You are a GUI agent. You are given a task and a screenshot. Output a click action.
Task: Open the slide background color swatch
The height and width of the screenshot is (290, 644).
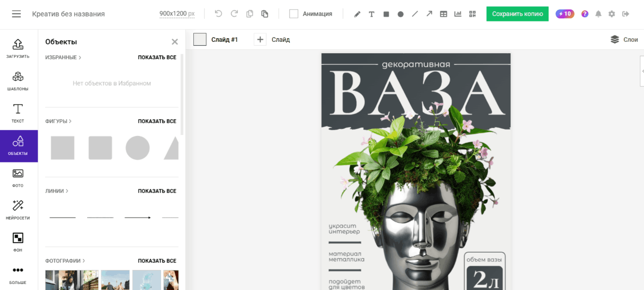pyautogui.click(x=200, y=39)
